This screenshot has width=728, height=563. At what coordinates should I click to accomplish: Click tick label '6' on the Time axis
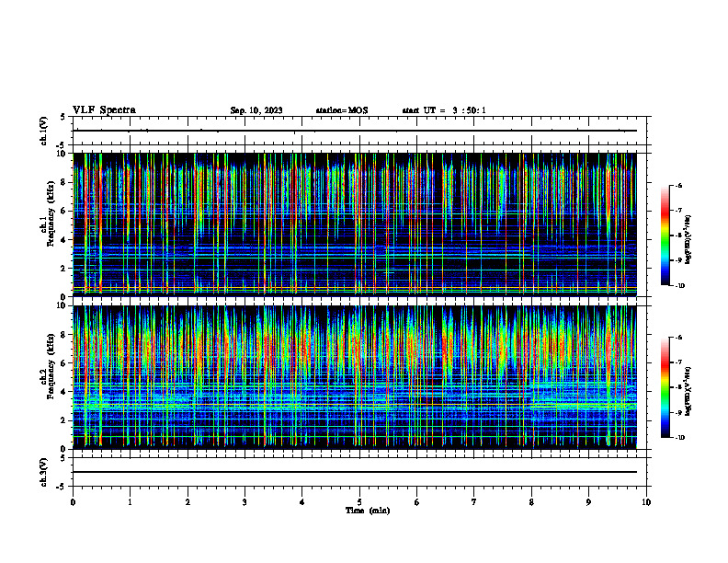(416, 502)
